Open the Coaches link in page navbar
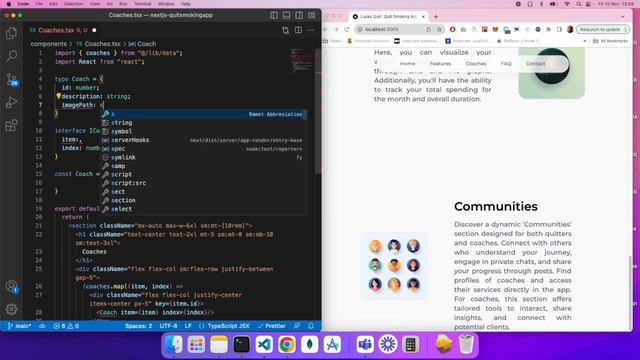 coord(476,64)
